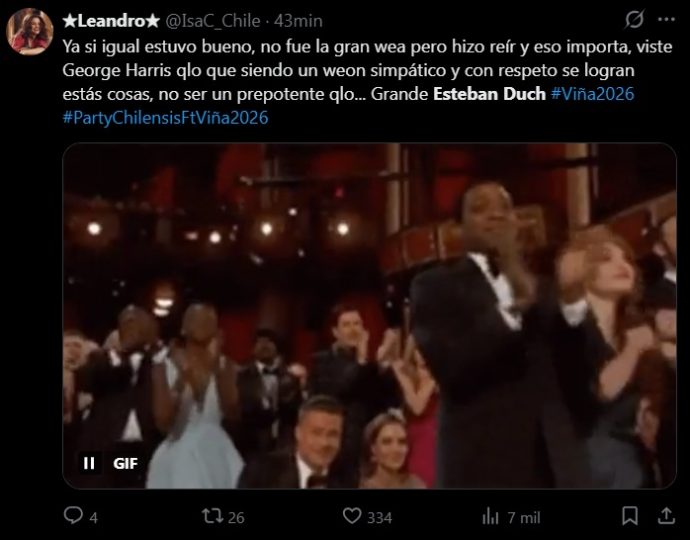Click the reply speech bubble icon
The width and height of the screenshot is (690, 540).
(x=73, y=515)
